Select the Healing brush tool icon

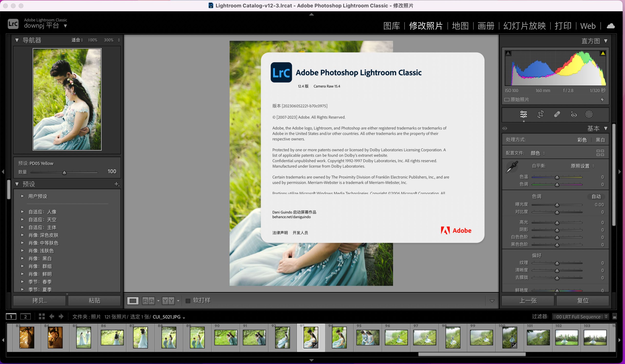pyautogui.click(x=557, y=114)
